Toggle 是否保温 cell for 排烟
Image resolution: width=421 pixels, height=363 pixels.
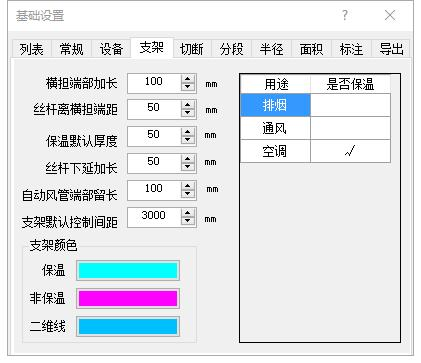pyautogui.click(x=350, y=105)
